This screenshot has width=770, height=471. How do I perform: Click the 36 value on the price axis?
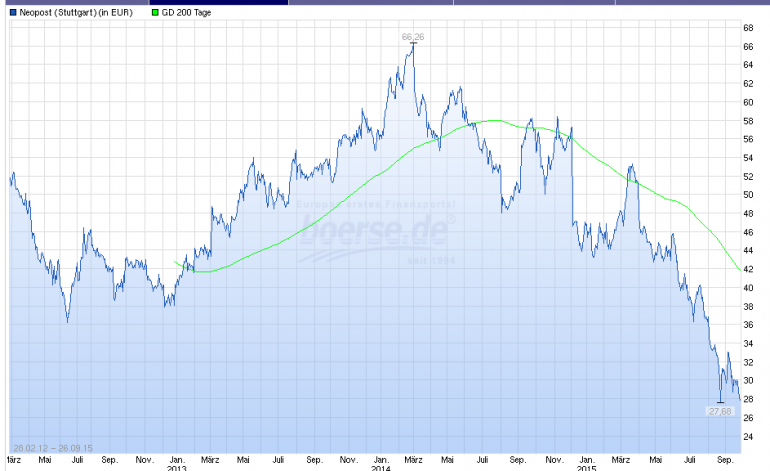pyautogui.click(x=748, y=325)
